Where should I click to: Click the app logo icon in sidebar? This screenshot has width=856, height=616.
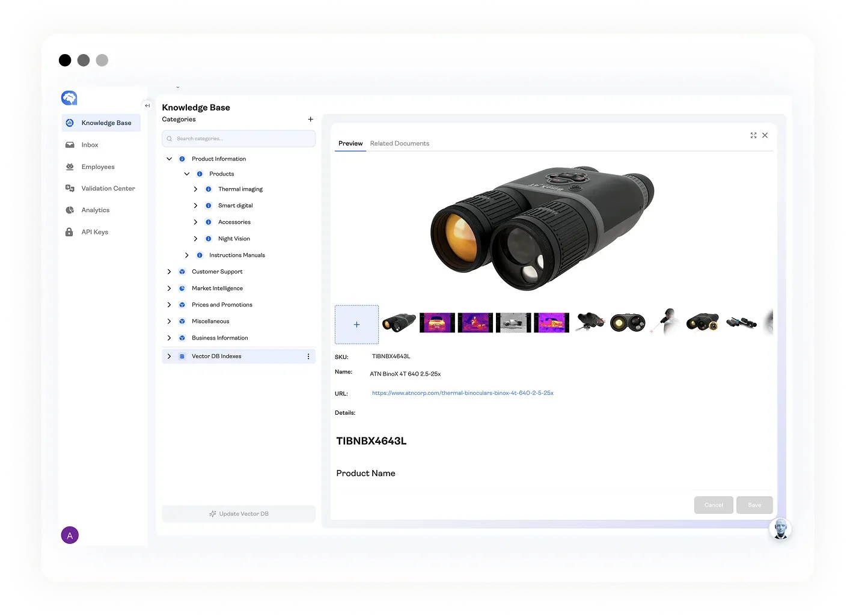[69, 98]
